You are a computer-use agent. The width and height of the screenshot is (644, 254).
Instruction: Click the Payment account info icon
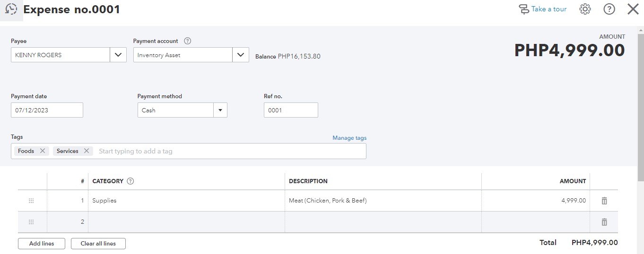tap(187, 41)
